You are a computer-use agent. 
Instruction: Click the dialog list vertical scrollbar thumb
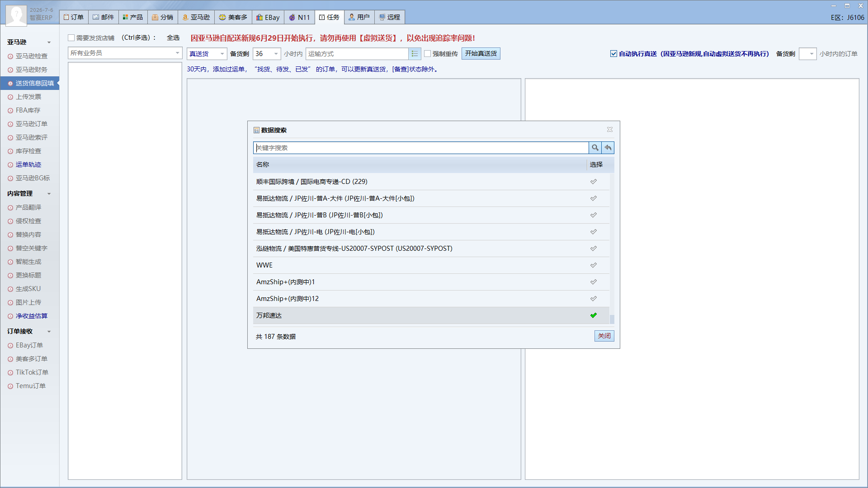click(x=612, y=319)
